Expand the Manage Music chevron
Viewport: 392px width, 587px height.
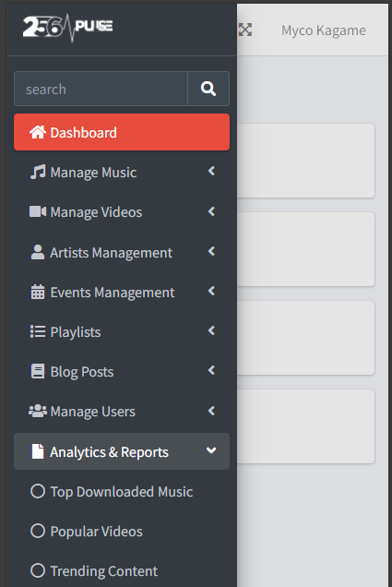pyautogui.click(x=212, y=171)
